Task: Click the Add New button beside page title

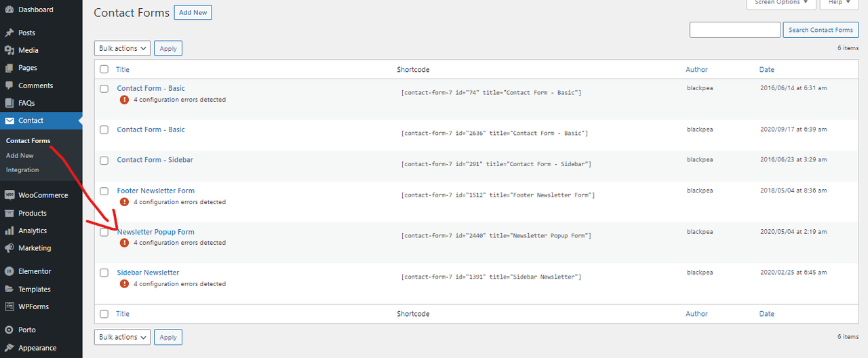Action: pos(193,12)
